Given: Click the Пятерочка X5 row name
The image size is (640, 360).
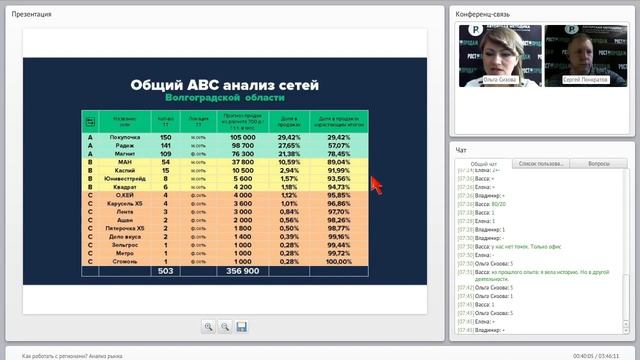Looking at the screenshot, I should point(125,228).
